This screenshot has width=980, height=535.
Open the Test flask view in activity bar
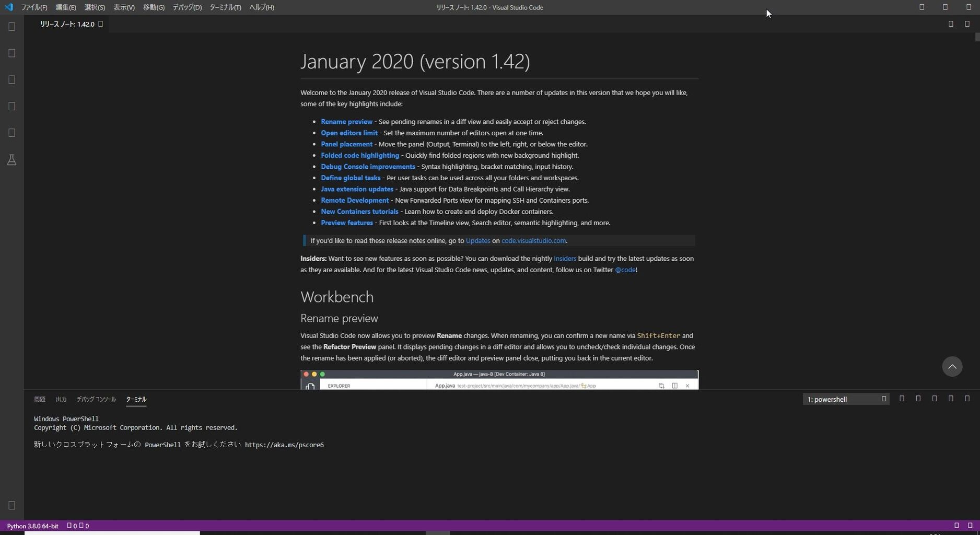pyautogui.click(x=11, y=160)
